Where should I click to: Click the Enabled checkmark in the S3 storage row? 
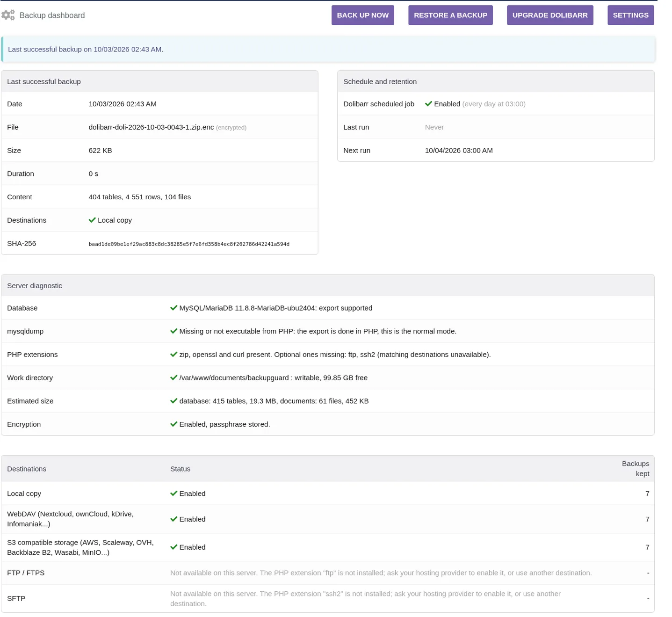(173, 547)
